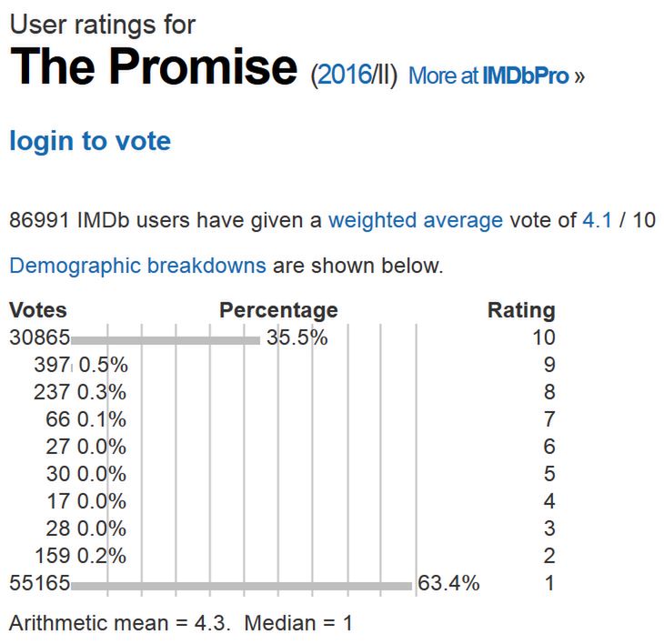Click the 4.1 rating score link
Screen dimensions: 664x644
coord(597,220)
